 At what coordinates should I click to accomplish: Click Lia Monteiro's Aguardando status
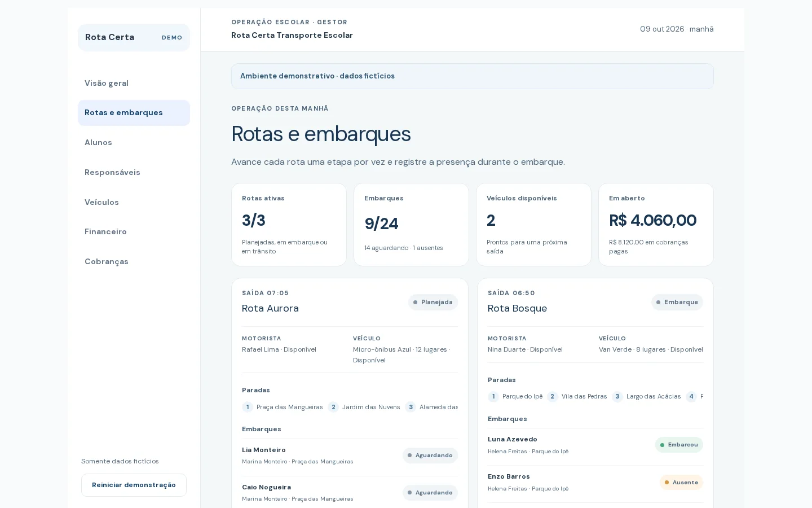click(x=430, y=456)
